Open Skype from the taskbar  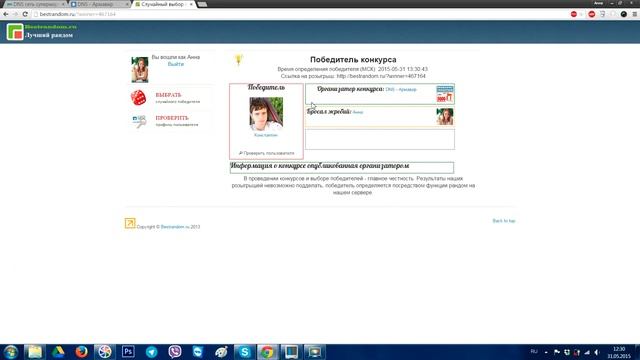244,352
